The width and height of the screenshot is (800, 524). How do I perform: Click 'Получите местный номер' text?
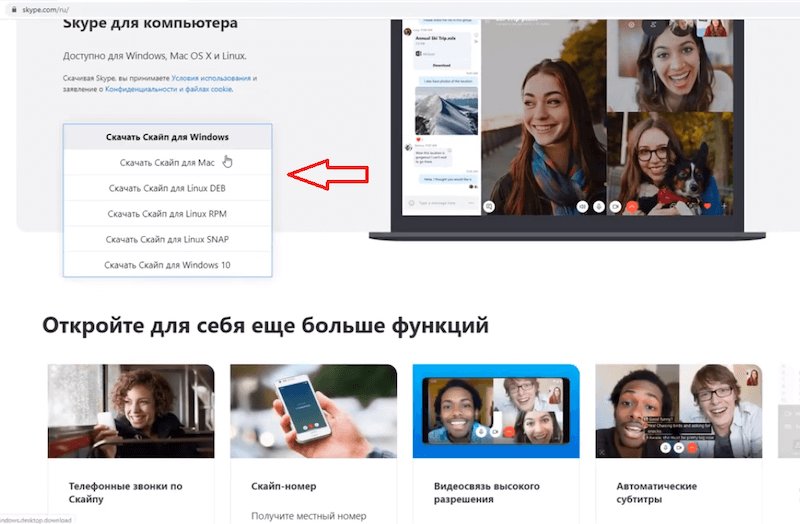[309, 516]
